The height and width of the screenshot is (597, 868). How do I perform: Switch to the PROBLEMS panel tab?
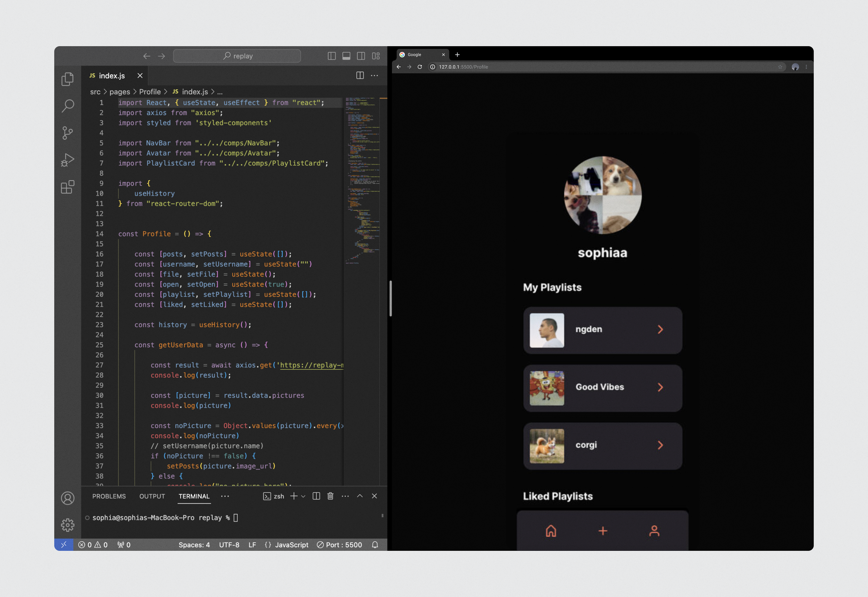coord(109,496)
